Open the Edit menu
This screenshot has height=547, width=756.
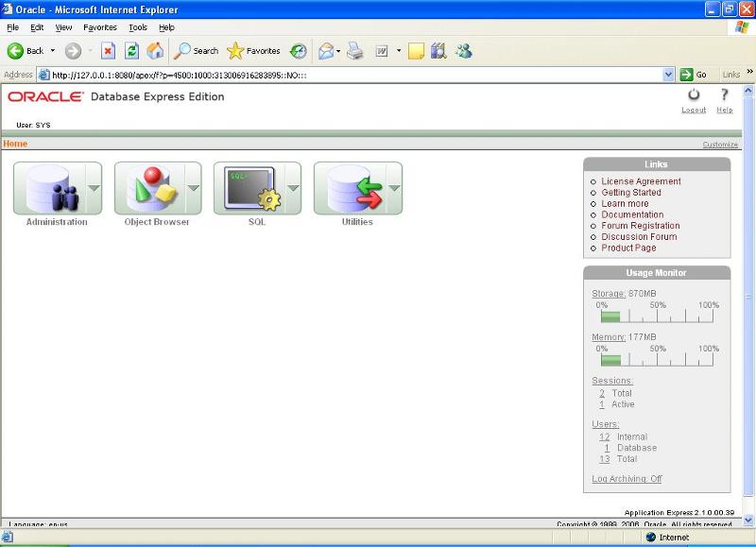tap(37, 27)
